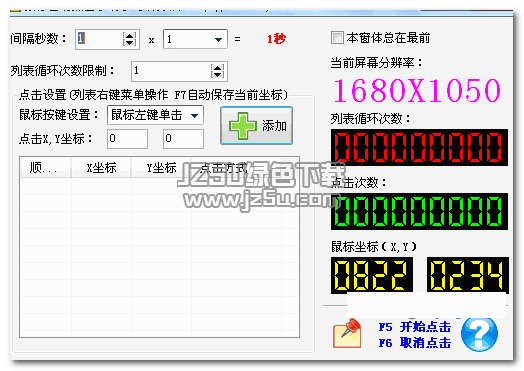Expand 鼠标按键设置 dropdown list
This screenshot has width=524, height=371.
click(x=194, y=116)
